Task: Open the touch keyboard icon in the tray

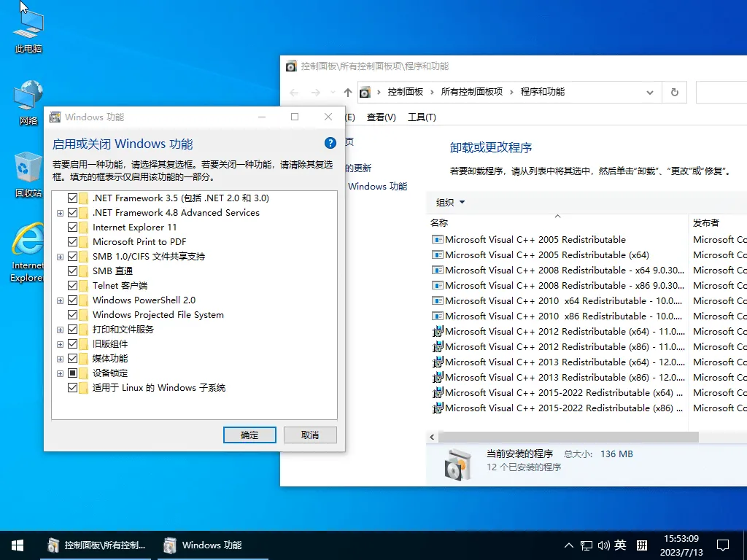Action: click(640, 545)
